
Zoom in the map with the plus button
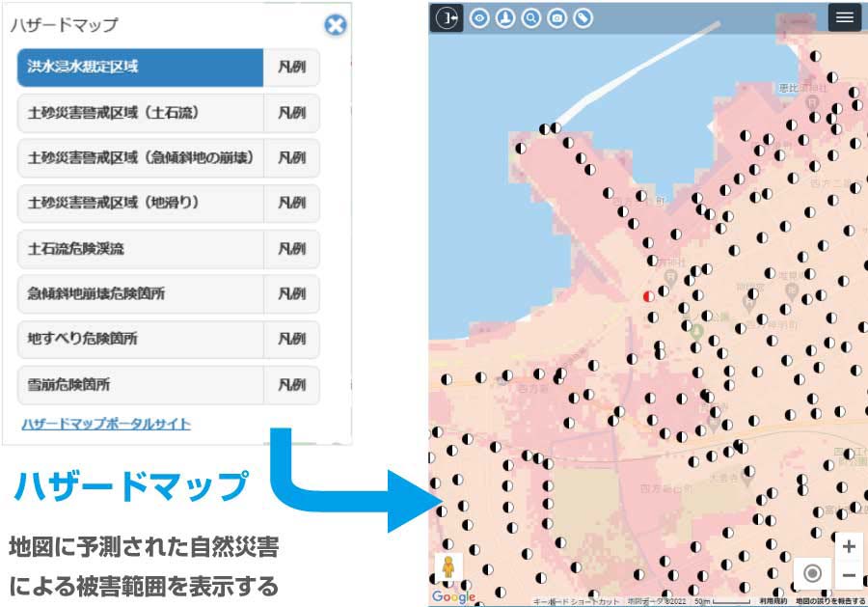tap(848, 546)
